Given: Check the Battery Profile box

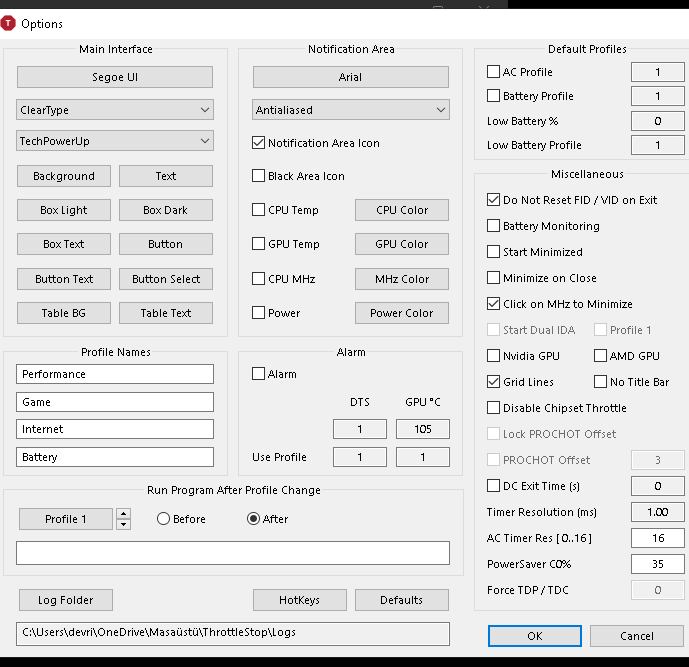Looking at the screenshot, I should (493, 96).
